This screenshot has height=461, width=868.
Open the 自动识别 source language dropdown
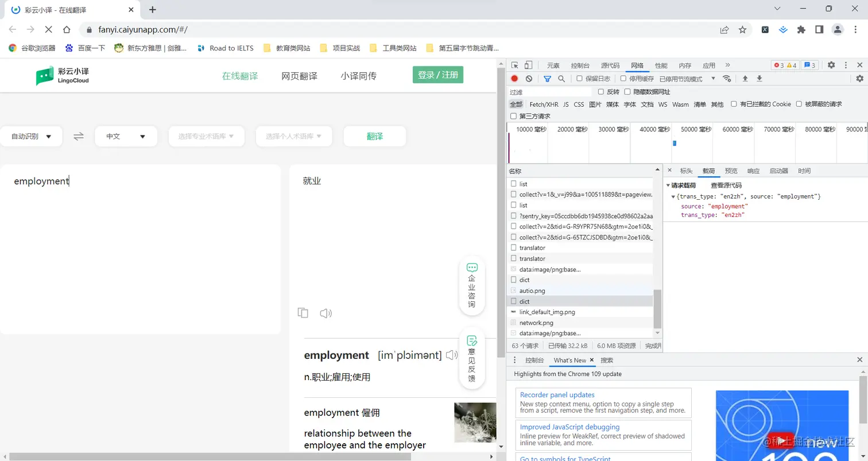pyautogui.click(x=32, y=136)
